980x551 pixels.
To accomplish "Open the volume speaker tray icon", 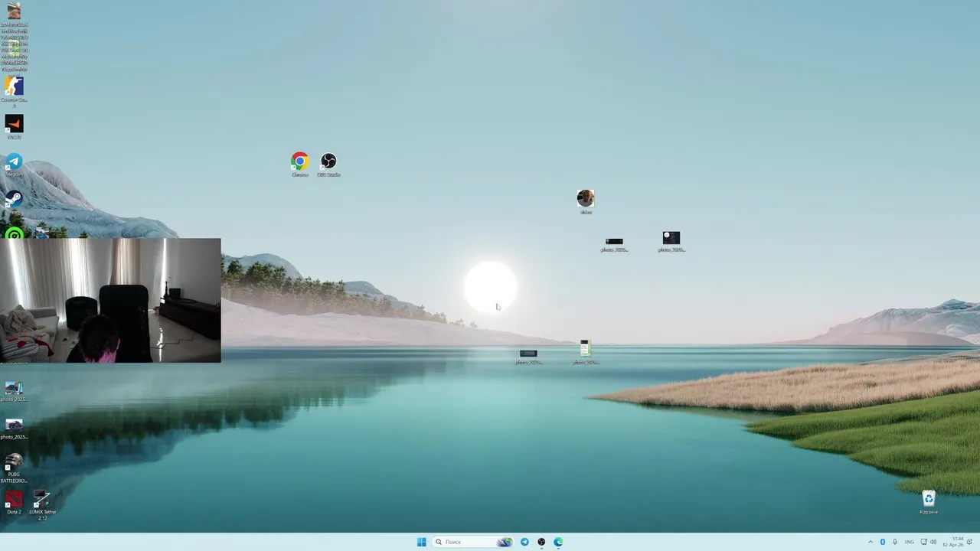I will [933, 542].
